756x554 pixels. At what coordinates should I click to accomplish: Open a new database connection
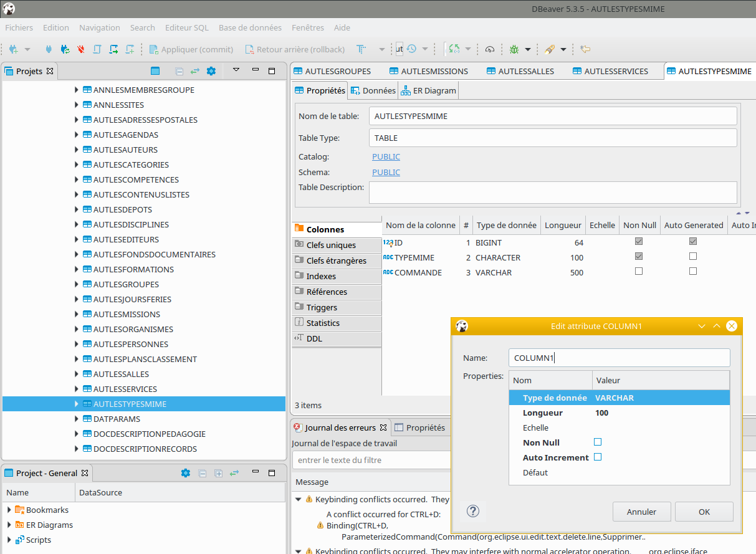12,49
